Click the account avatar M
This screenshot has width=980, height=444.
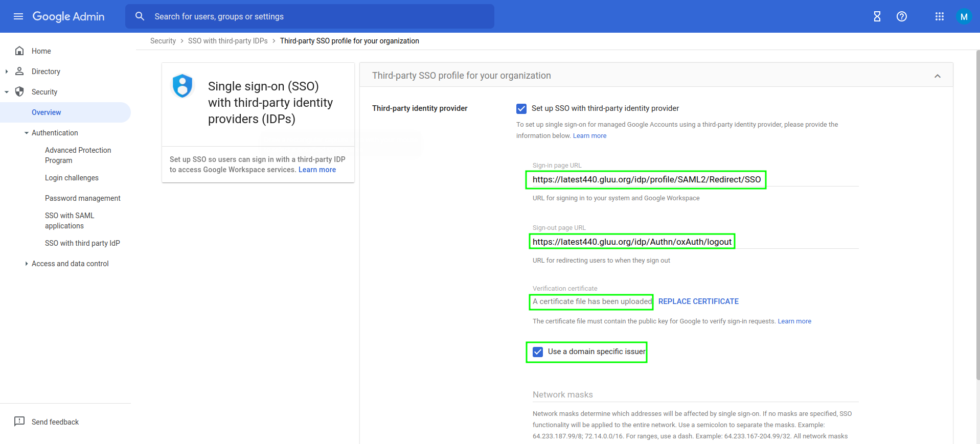pos(964,16)
